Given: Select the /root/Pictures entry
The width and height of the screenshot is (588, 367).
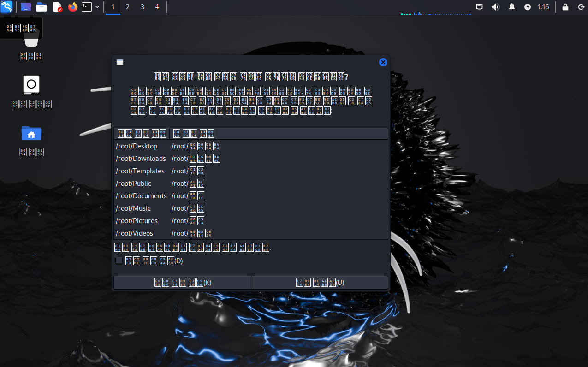Looking at the screenshot, I should [x=137, y=221].
